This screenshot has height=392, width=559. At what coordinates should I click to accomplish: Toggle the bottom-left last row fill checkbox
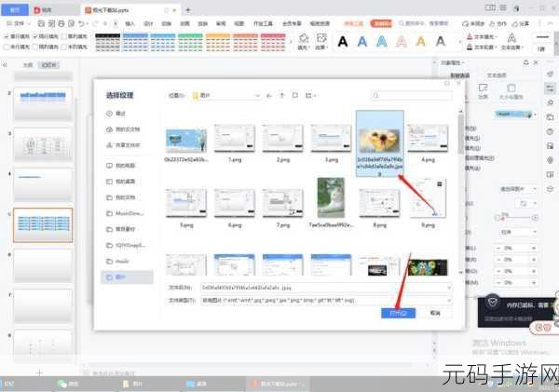pos(7,47)
